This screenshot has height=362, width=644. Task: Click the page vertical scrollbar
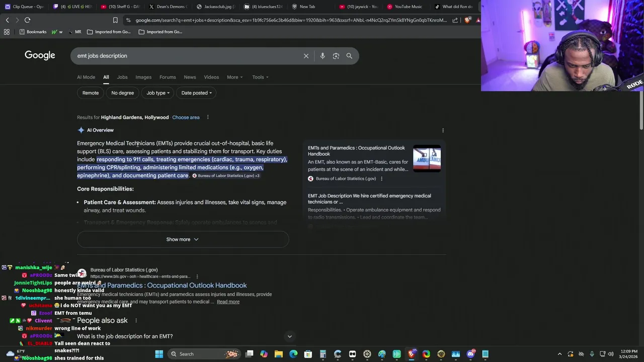point(641,111)
